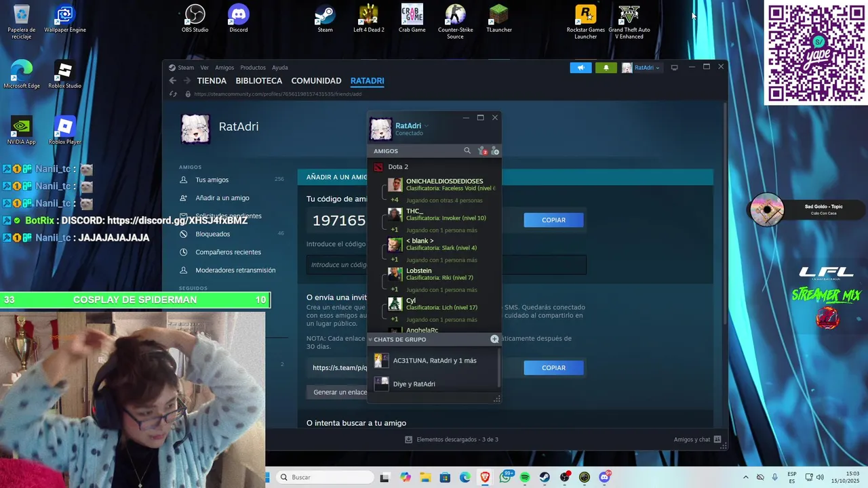Switch Steam to Big Picture mode
This screenshot has height=488, width=868.
(674, 68)
